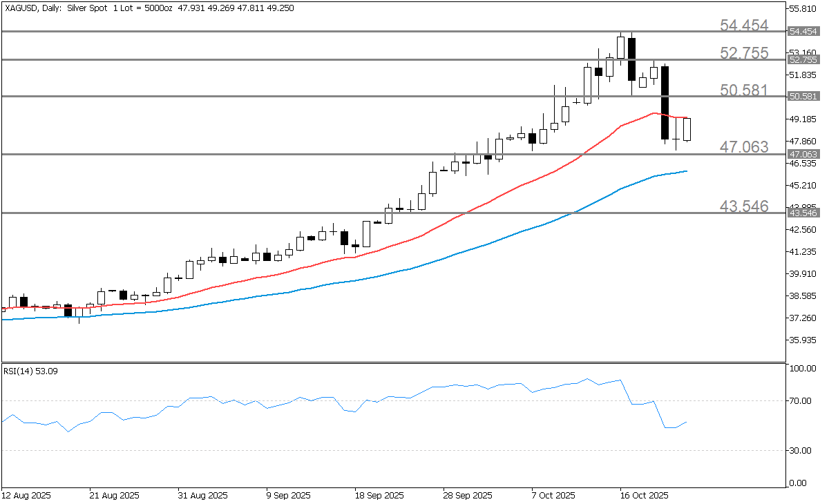Select the large 47.063 support level label

point(744,146)
